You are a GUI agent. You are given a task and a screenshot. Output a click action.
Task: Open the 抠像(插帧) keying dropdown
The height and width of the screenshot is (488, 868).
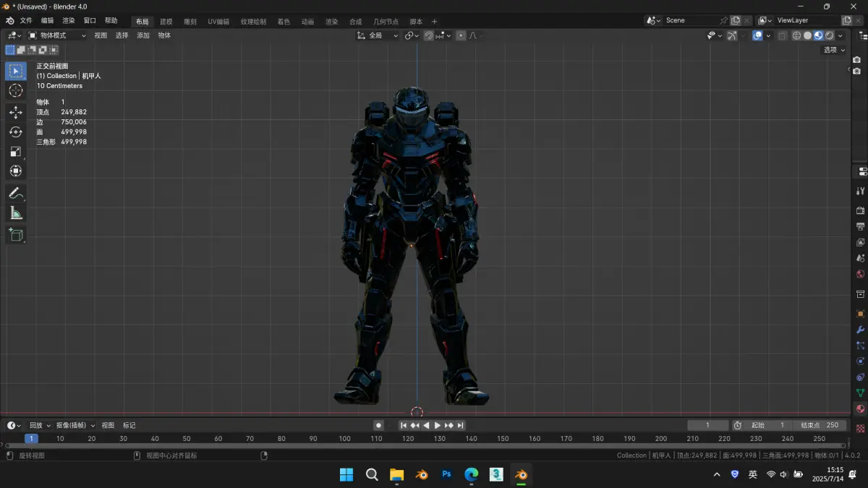(x=76, y=426)
